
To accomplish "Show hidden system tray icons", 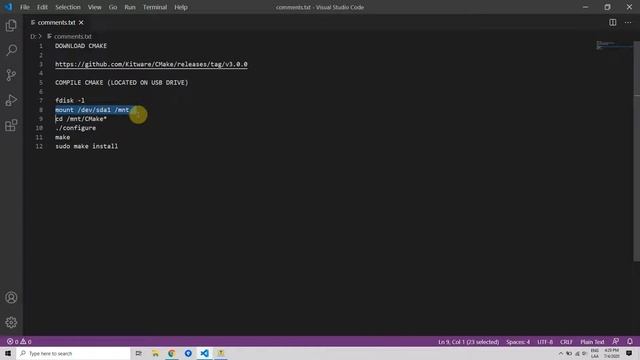I will pos(561,353).
